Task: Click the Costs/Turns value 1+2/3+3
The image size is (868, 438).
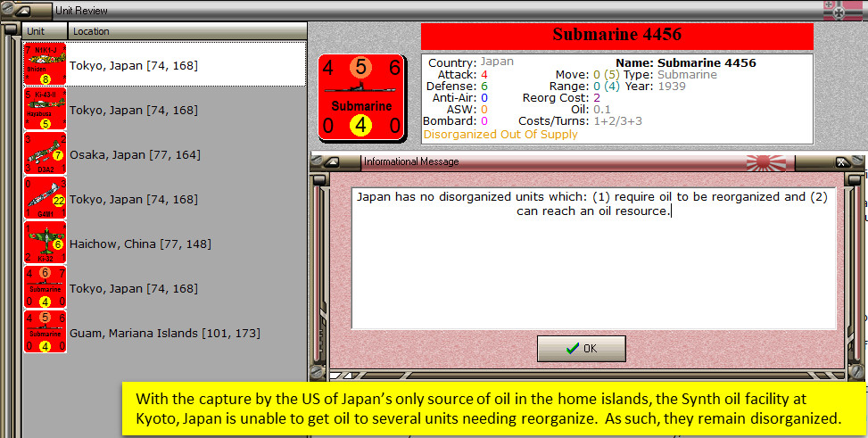Action: pyautogui.click(x=618, y=121)
